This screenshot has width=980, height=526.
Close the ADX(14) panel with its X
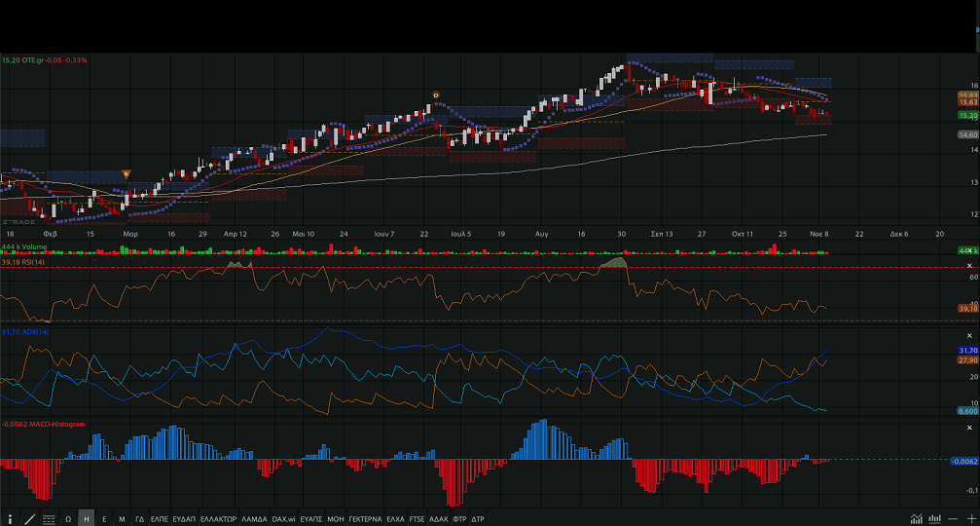970,336
